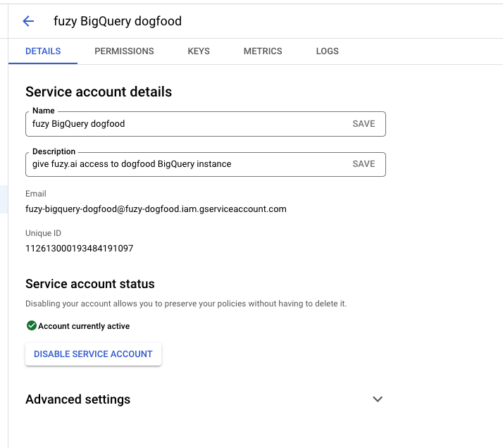
Task: Save the service account name
Action: point(364,124)
